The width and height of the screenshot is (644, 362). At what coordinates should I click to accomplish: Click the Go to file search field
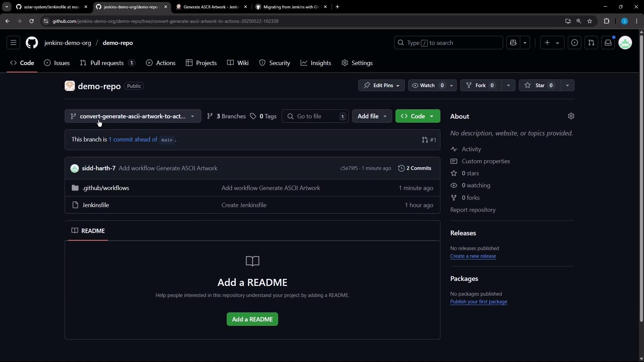point(315,116)
